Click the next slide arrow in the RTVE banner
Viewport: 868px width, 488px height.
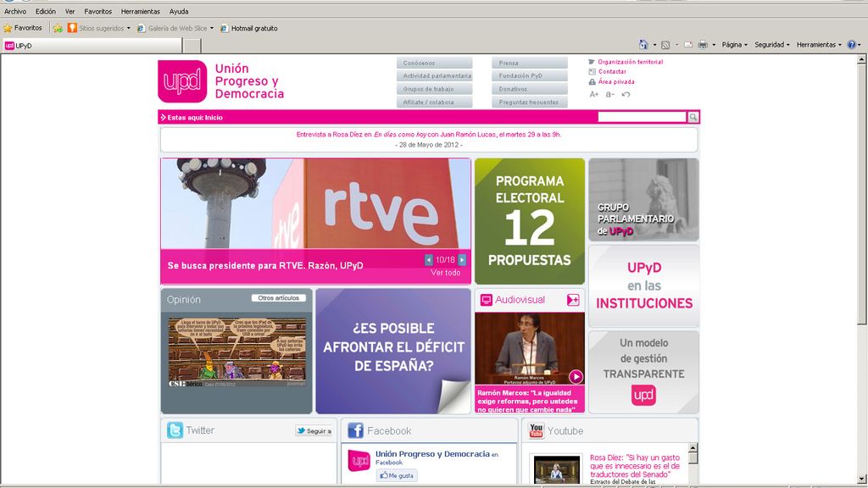462,259
